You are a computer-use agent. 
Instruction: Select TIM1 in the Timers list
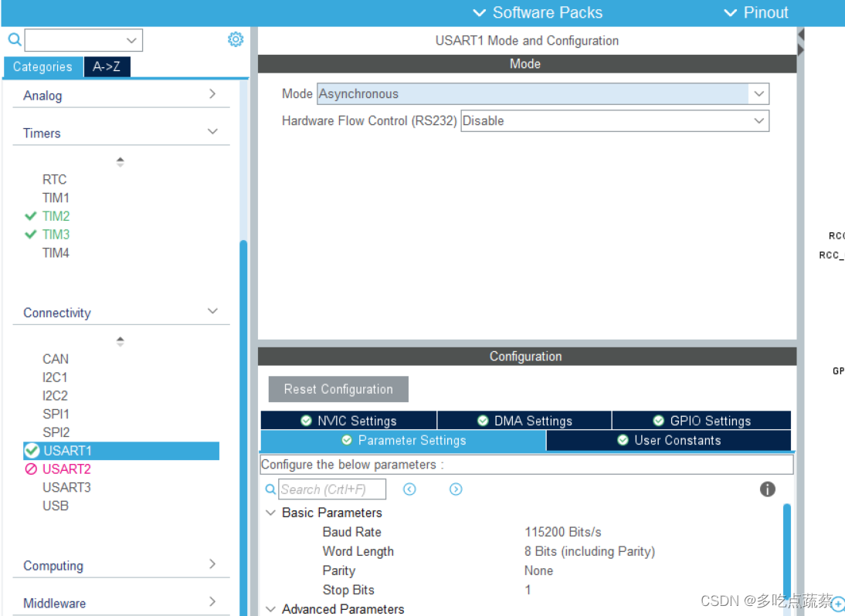click(x=56, y=198)
